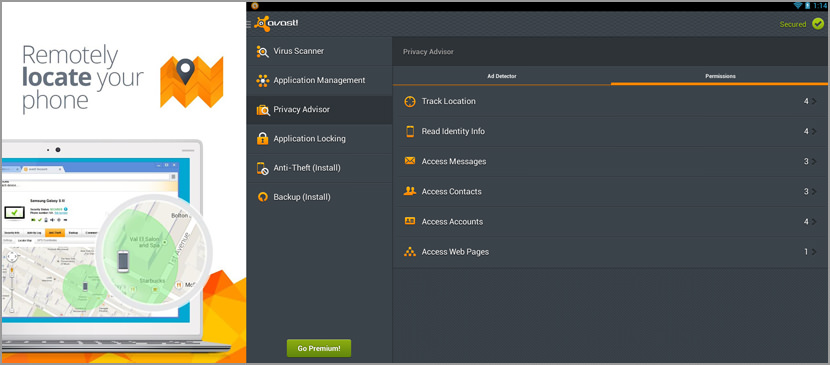The image size is (830, 365).
Task: Open Virus Scanner from the sidebar
Action: click(x=319, y=51)
